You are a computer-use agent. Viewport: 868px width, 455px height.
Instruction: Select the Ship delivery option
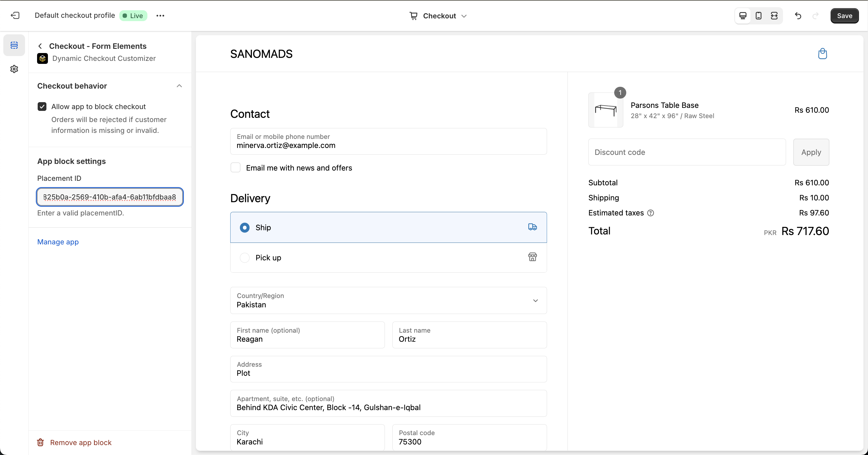[x=388, y=228]
